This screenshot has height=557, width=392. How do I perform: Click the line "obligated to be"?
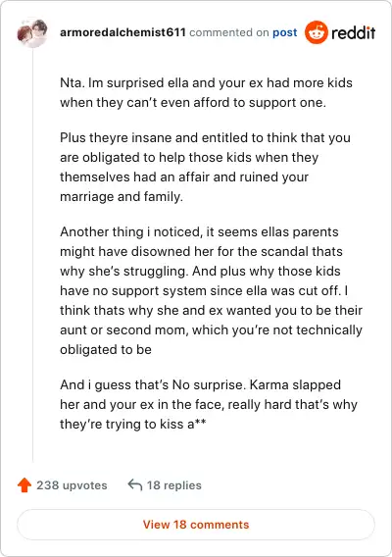tap(106, 349)
